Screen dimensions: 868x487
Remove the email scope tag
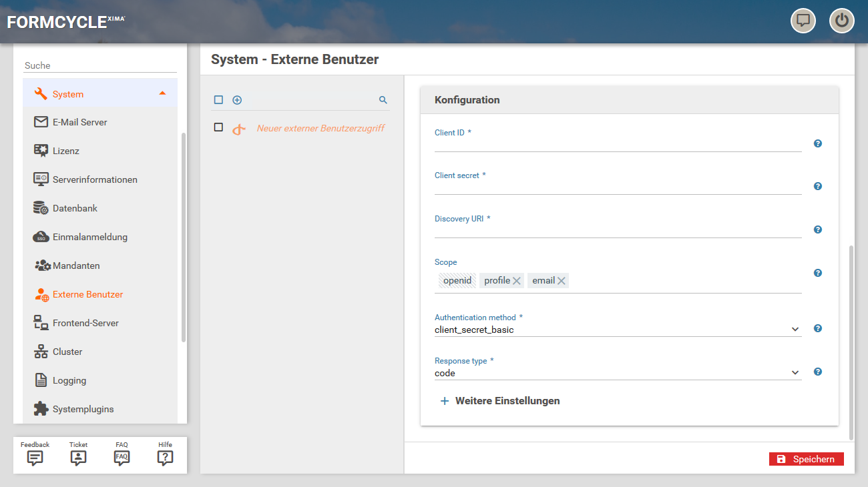click(x=562, y=281)
